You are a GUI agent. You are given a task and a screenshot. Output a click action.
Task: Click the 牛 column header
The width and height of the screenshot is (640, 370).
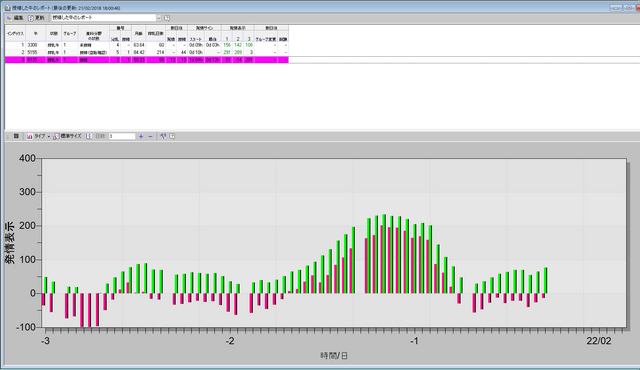[x=36, y=33]
